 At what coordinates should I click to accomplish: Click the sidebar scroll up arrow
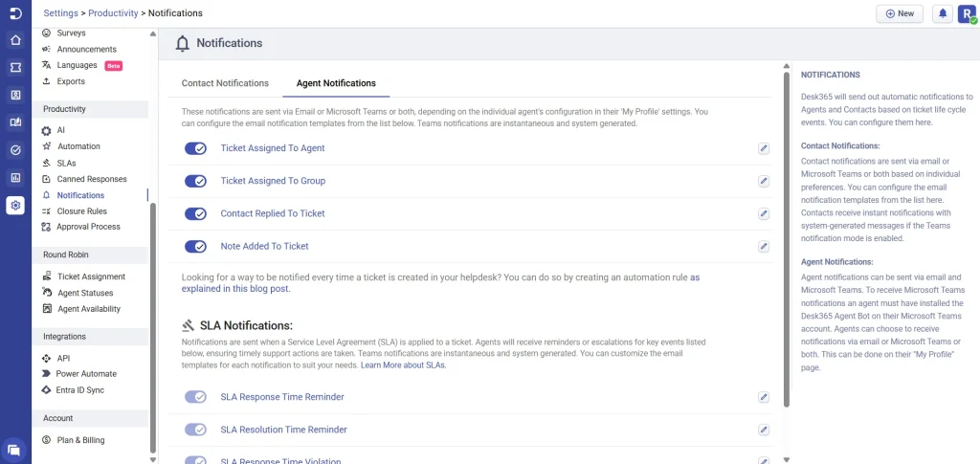(x=153, y=33)
